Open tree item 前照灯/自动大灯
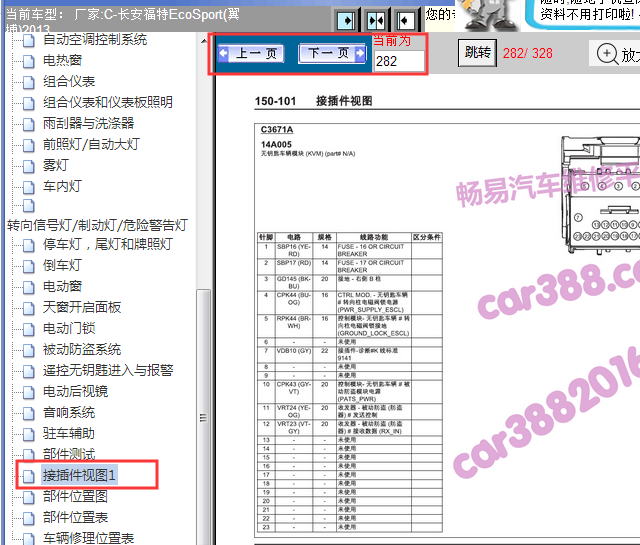 pos(91,145)
